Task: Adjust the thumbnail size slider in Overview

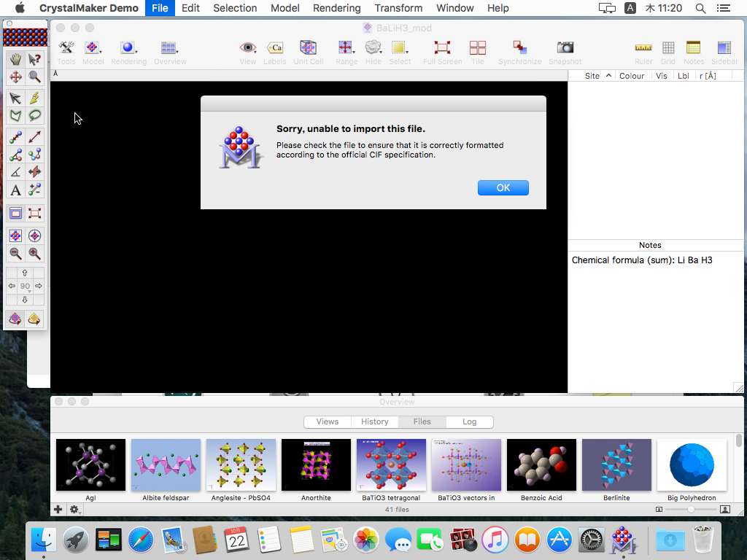Action: 691,510
